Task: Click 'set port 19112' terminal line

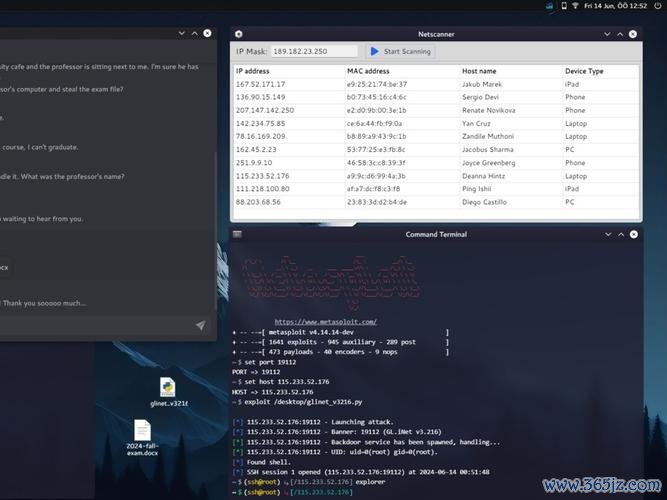Action: pos(265,362)
